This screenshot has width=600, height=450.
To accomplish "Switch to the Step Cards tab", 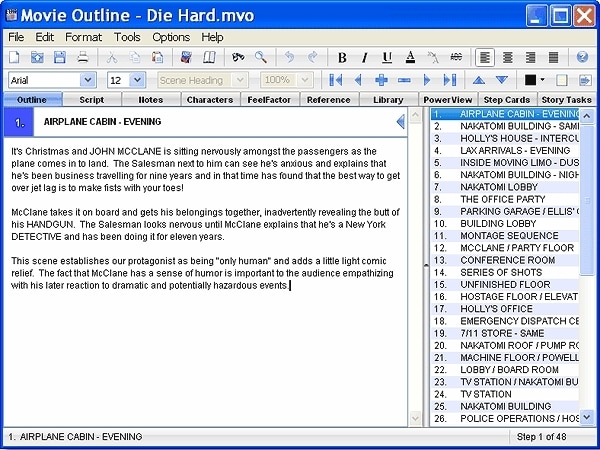I will click(x=507, y=99).
